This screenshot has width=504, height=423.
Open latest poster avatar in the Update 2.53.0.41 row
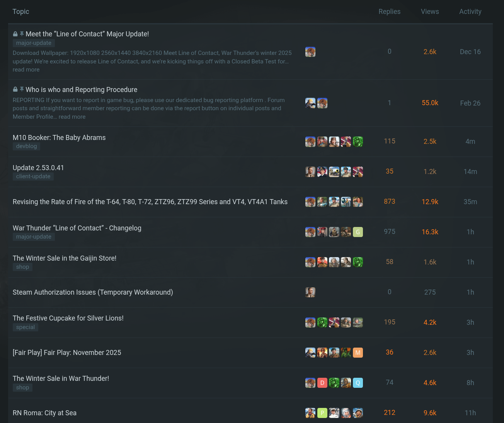[358, 172]
